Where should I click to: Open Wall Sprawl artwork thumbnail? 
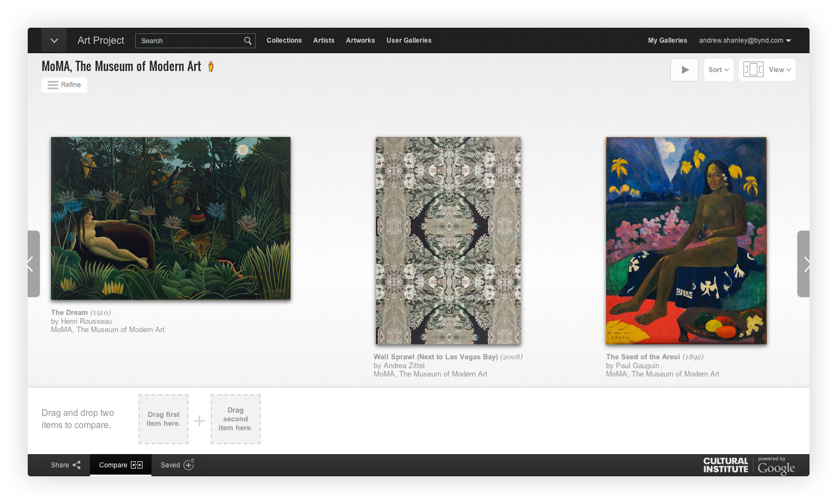pyautogui.click(x=448, y=241)
